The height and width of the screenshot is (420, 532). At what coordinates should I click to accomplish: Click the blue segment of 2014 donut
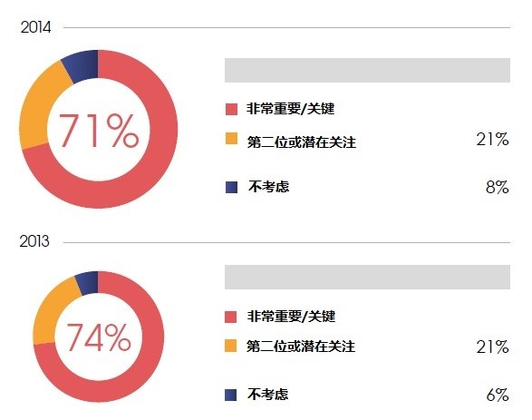pyautogui.click(x=82, y=64)
